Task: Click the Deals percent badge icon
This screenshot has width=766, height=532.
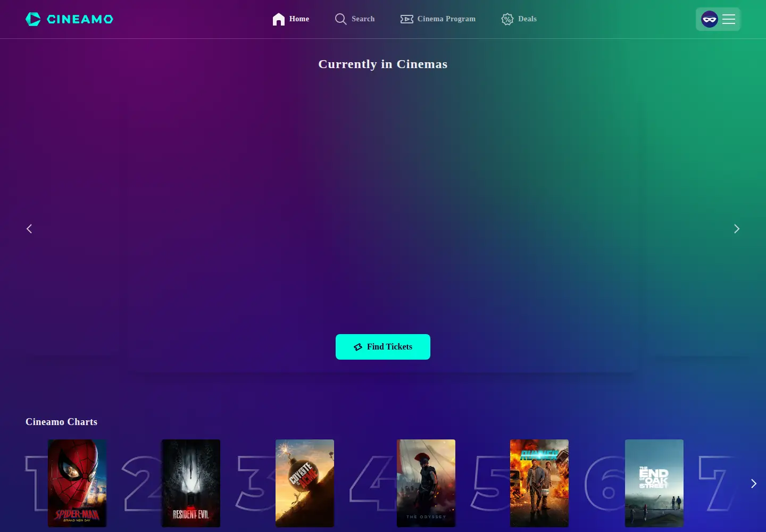Action: click(507, 19)
